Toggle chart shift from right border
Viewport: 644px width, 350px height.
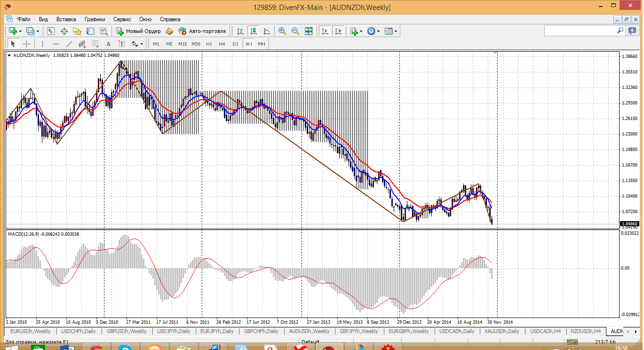coord(338,31)
